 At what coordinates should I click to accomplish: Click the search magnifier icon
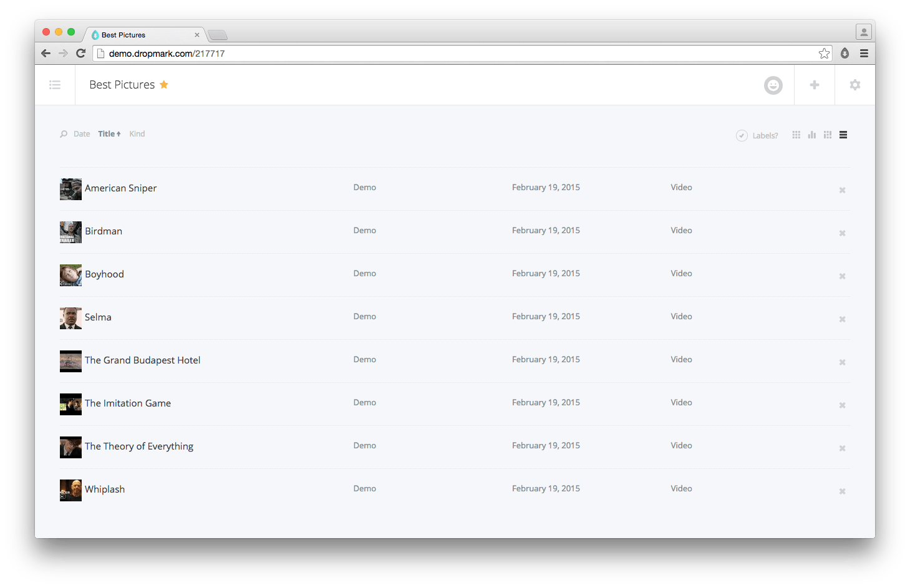[x=64, y=134]
